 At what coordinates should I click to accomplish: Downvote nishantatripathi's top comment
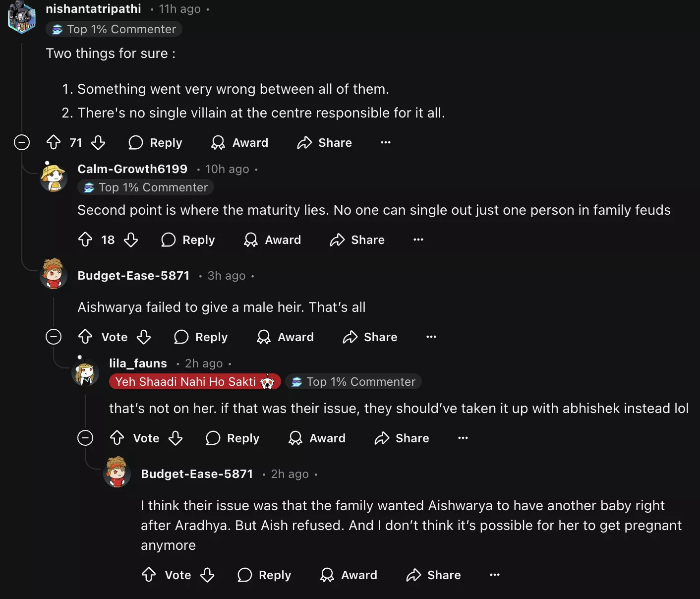98,143
